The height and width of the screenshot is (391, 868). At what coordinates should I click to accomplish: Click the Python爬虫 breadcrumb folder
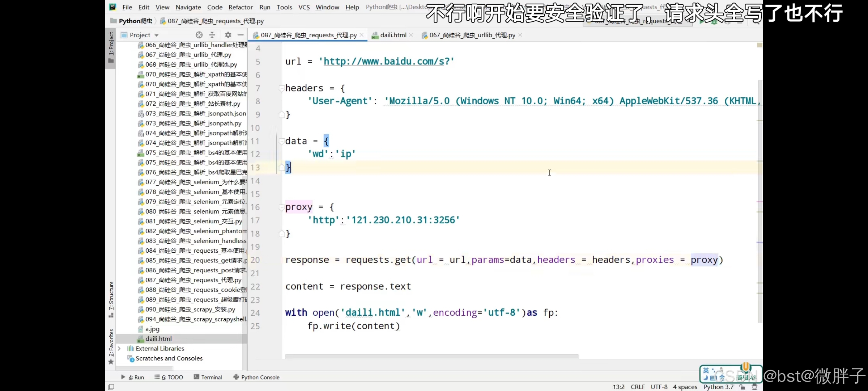click(131, 21)
